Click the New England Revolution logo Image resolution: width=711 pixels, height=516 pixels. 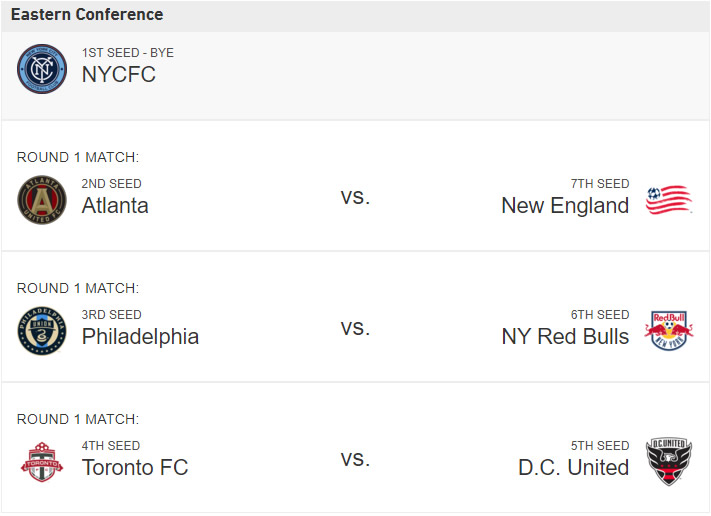click(x=668, y=200)
